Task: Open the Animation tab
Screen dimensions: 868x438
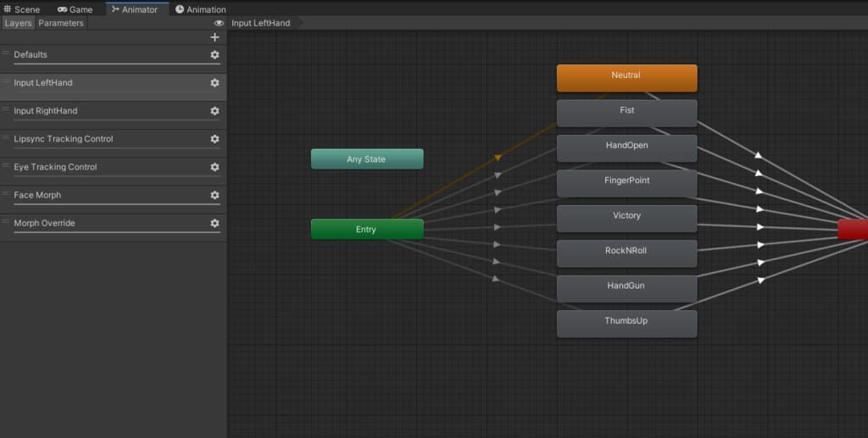Action: coord(201,9)
